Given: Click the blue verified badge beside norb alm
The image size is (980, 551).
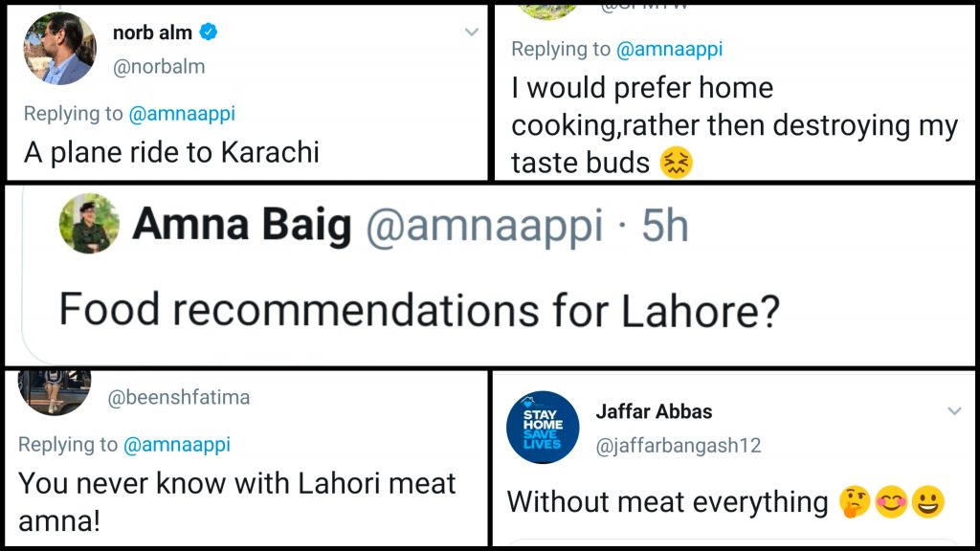Looking at the screenshot, I should (208, 33).
